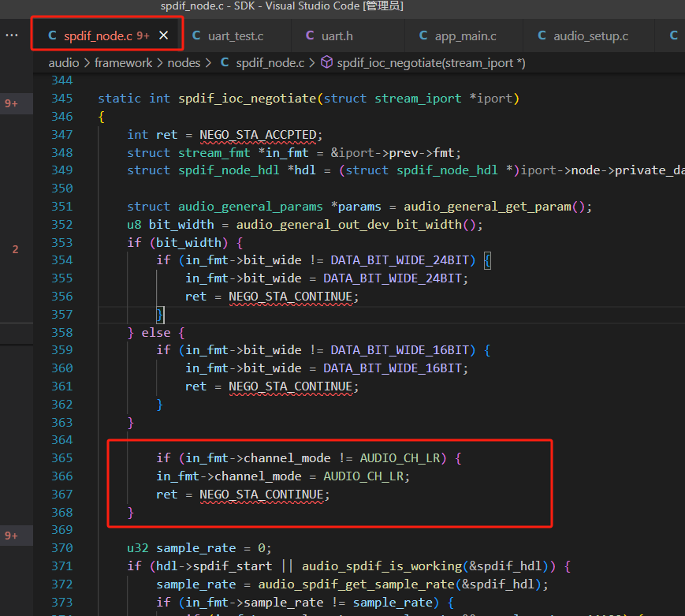Click the top 9+ badge in left bar
685x616 pixels.
tap(11, 103)
